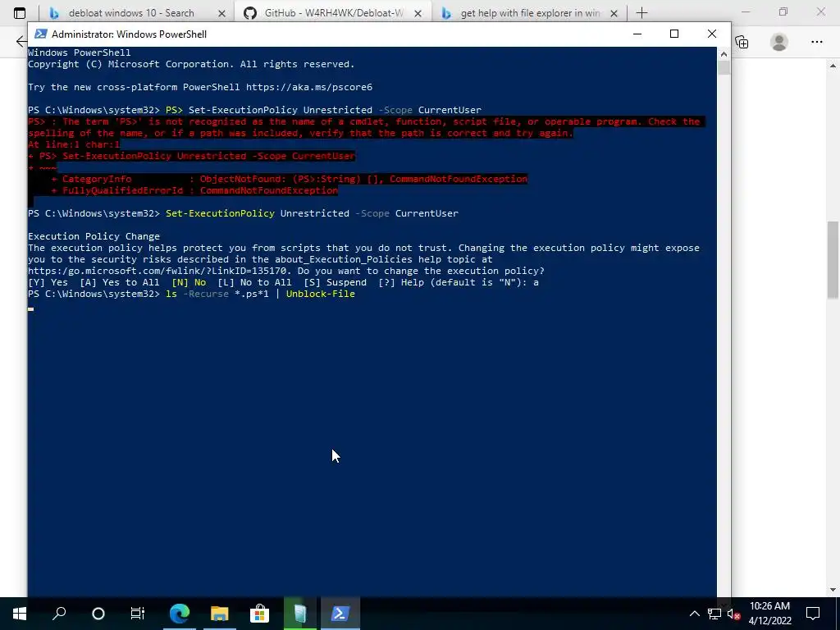Click PowerShell scrollbar up arrow
The height and width of the screenshot is (630, 840).
724,53
